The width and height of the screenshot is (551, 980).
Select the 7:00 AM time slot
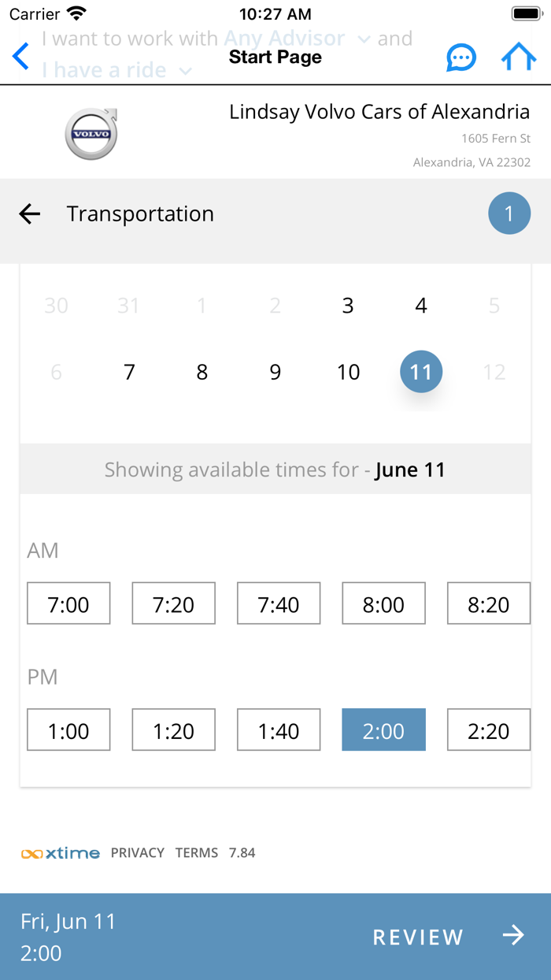click(68, 603)
